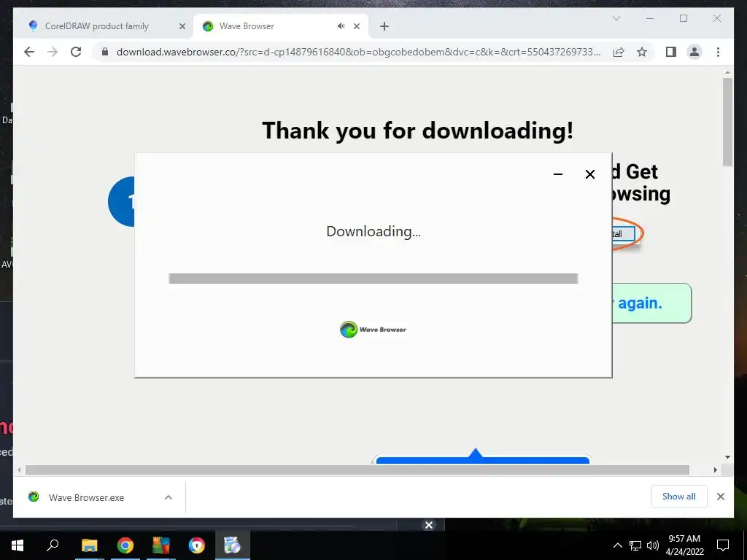Viewport: 747px width, 560px height.
Task: Open the Windows Start menu
Action: 18,545
